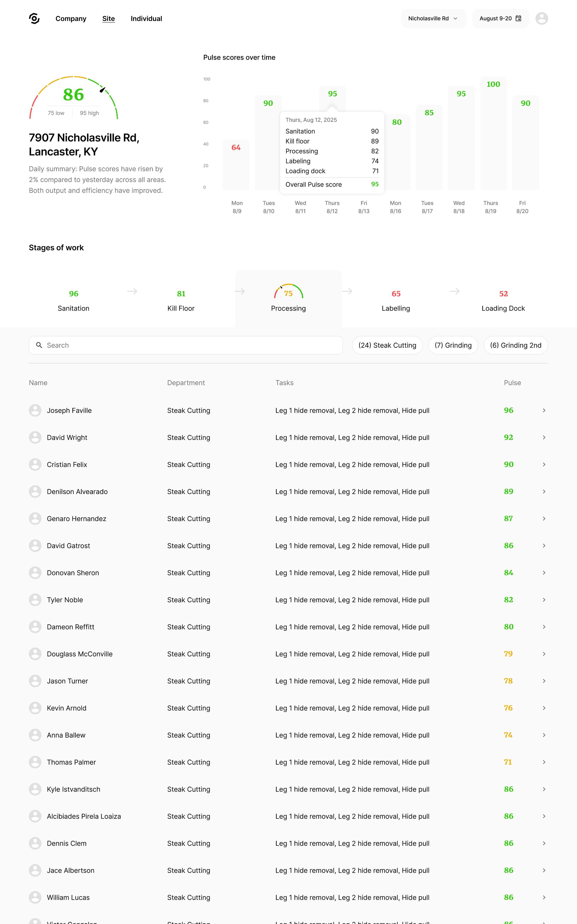The height and width of the screenshot is (924, 577).
Task: Click the company logo icon
Action: [x=34, y=18]
